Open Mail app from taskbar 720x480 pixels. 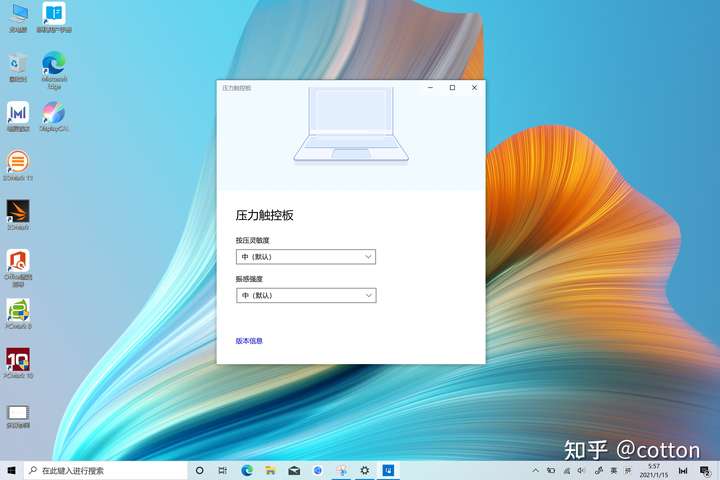coord(294,470)
